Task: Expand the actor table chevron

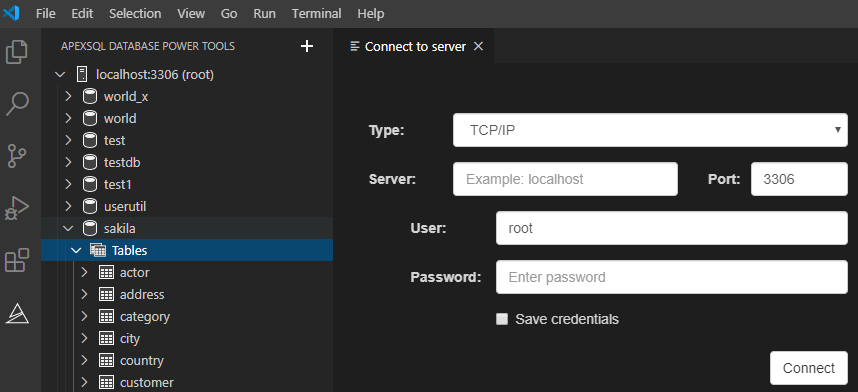Action: [84, 273]
